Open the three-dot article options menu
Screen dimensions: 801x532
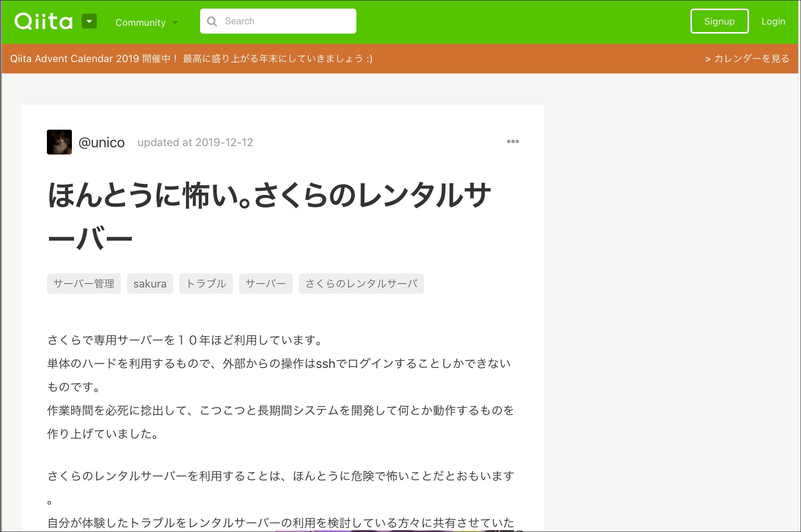pyautogui.click(x=513, y=141)
